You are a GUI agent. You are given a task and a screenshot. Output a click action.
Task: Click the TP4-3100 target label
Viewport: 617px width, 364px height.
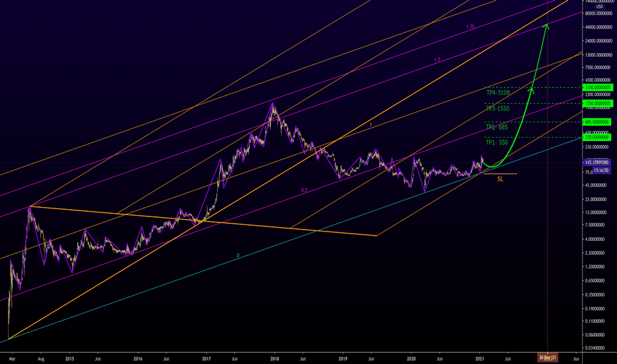498,93
